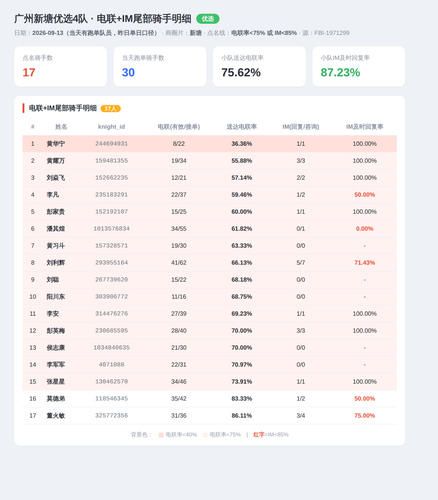Click rider name 李凡 in row 4
This screenshot has height=500, width=438.
coord(53,195)
